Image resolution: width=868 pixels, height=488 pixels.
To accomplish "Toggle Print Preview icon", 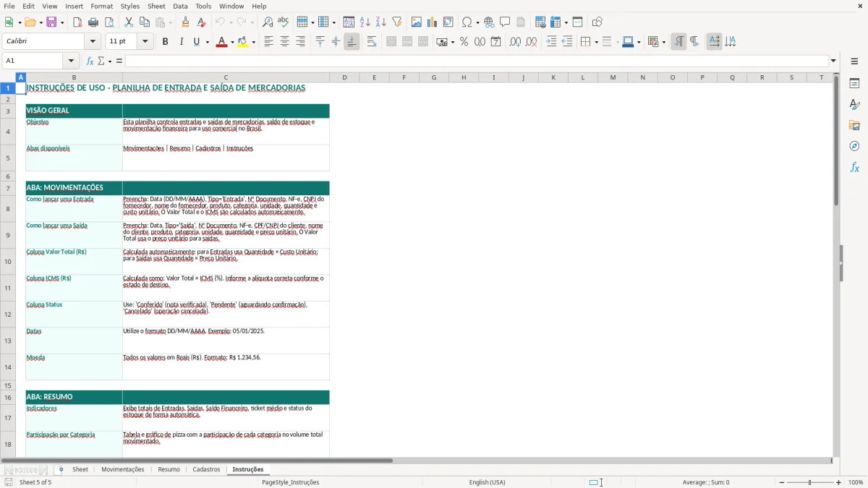I will [109, 22].
